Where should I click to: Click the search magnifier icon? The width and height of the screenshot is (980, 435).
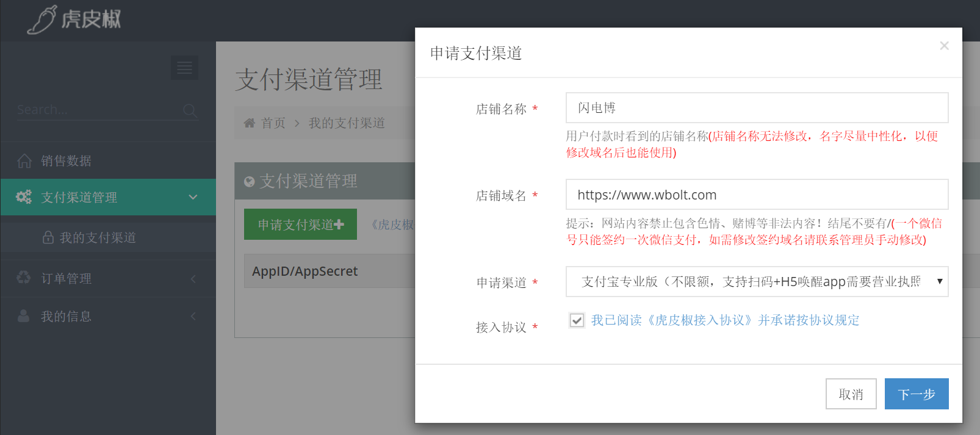[190, 110]
